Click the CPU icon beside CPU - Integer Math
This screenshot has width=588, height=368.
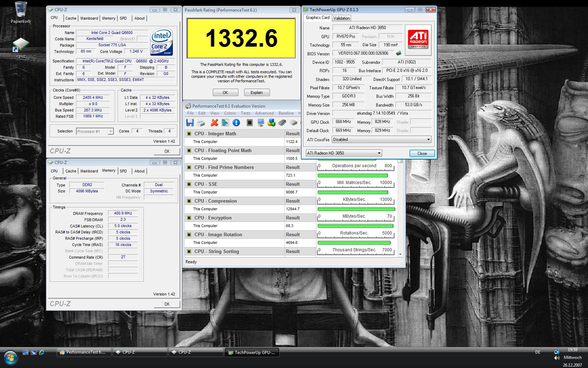[189, 134]
